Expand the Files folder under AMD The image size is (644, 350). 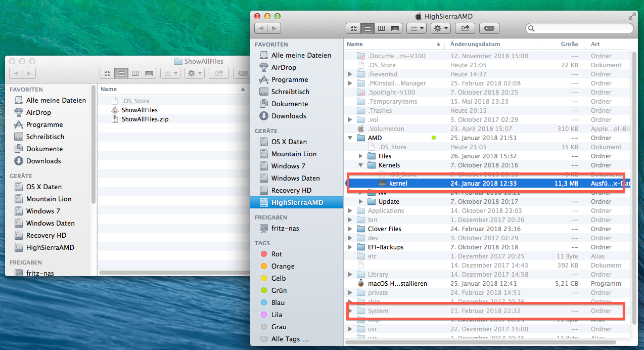pos(360,156)
